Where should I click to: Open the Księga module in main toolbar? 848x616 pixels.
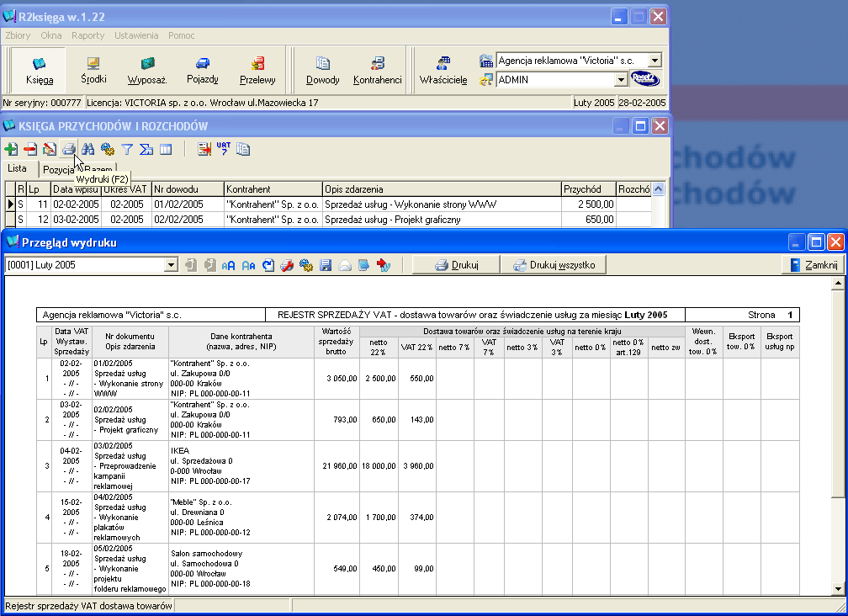[39, 71]
